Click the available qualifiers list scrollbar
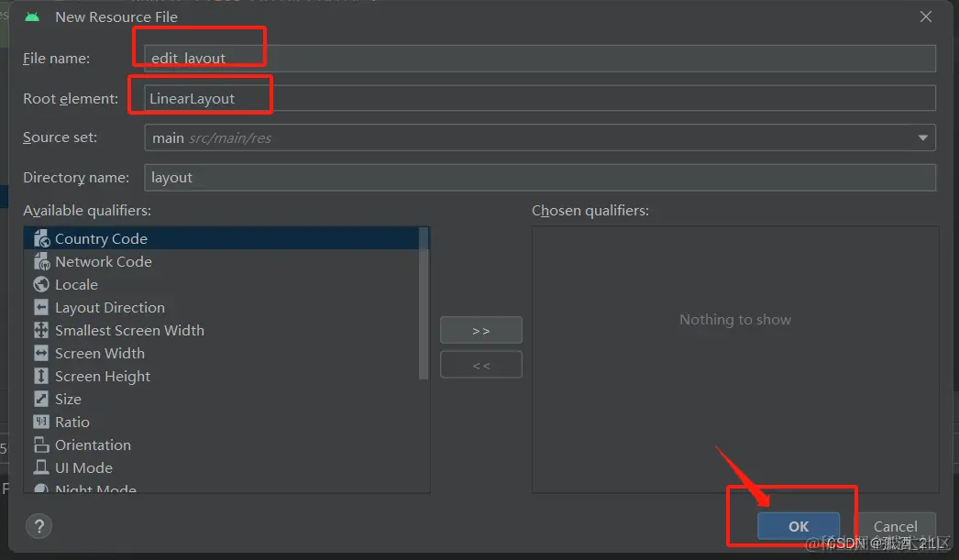Screen dimensions: 959x560 coord(424,304)
